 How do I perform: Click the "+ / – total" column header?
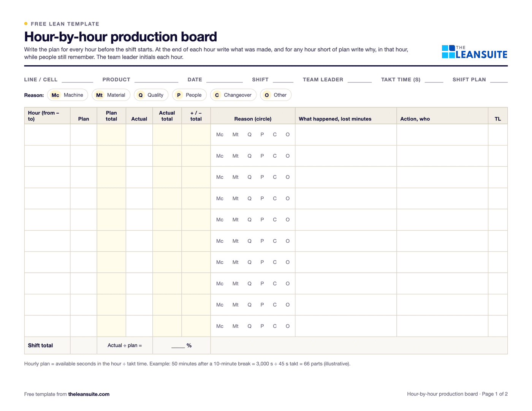tap(196, 116)
